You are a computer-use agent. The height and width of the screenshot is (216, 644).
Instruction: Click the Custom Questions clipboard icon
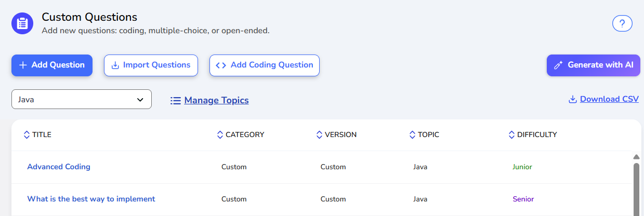click(22, 24)
